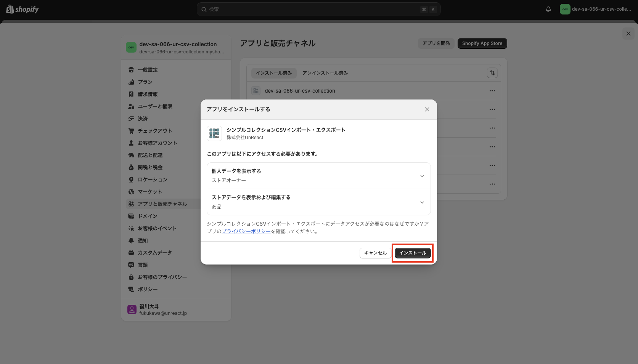Open options menu for dev-sa-066-ur-csv-collection app
638x364 pixels.
(x=492, y=91)
